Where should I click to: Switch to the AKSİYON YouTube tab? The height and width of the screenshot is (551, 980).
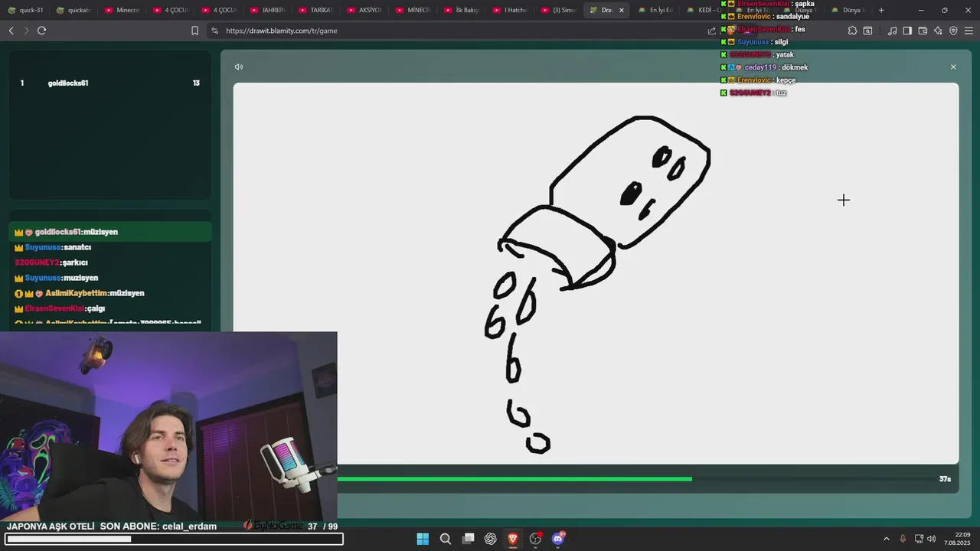click(364, 10)
